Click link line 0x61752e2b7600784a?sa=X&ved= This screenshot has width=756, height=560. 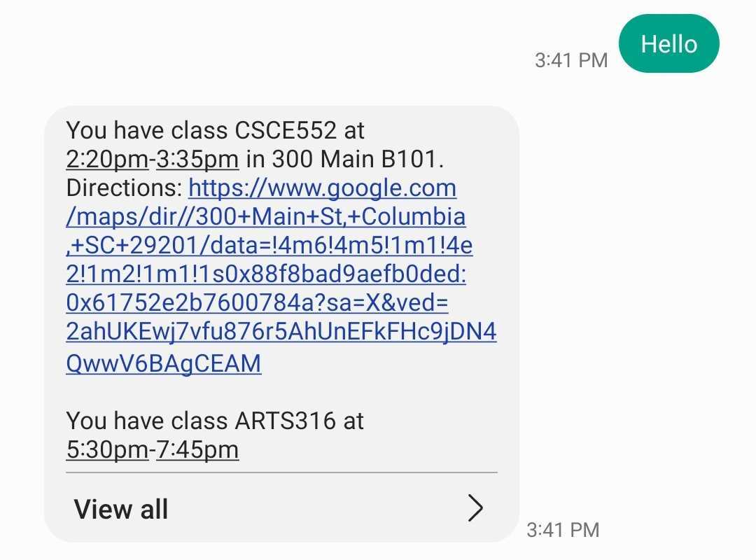click(x=257, y=302)
